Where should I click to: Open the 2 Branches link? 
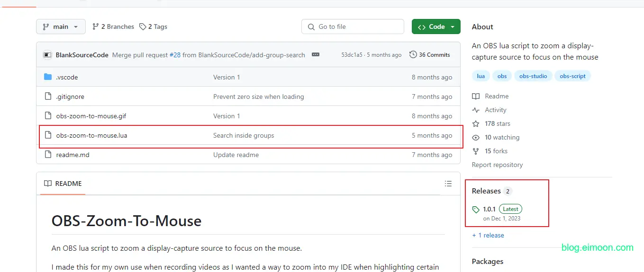(x=113, y=26)
